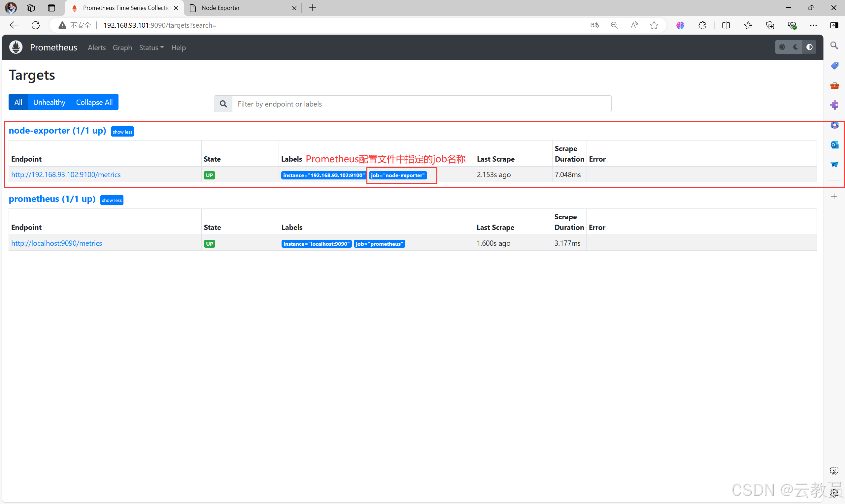This screenshot has height=504, width=845.
Task: Click the refresh page icon in browser
Action: (x=35, y=25)
